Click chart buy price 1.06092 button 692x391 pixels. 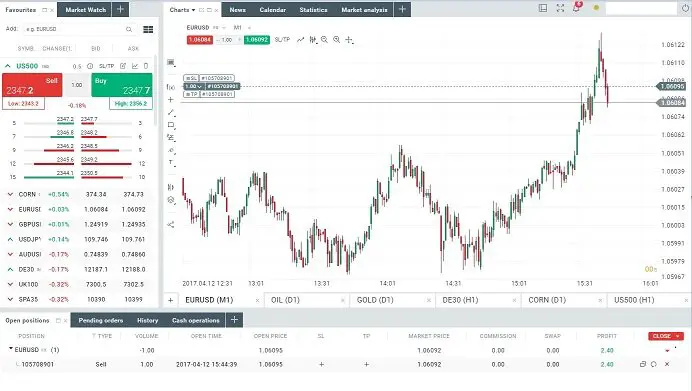click(x=257, y=40)
